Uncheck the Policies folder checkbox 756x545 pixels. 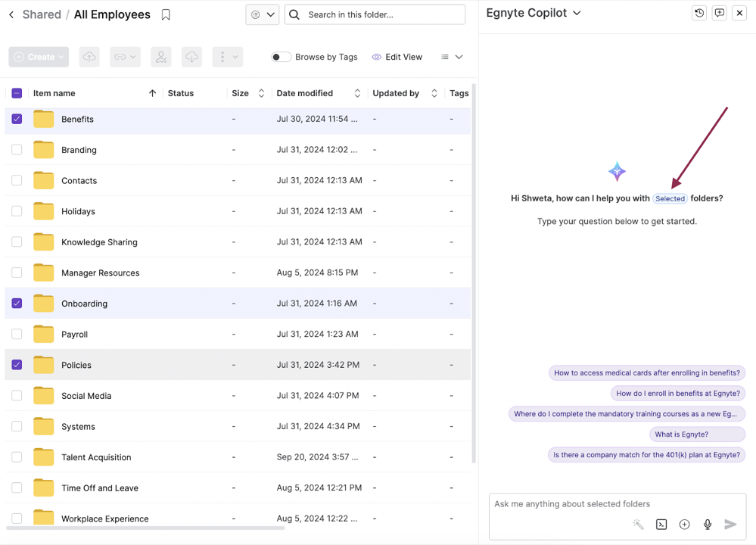click(x=17, y=365)
